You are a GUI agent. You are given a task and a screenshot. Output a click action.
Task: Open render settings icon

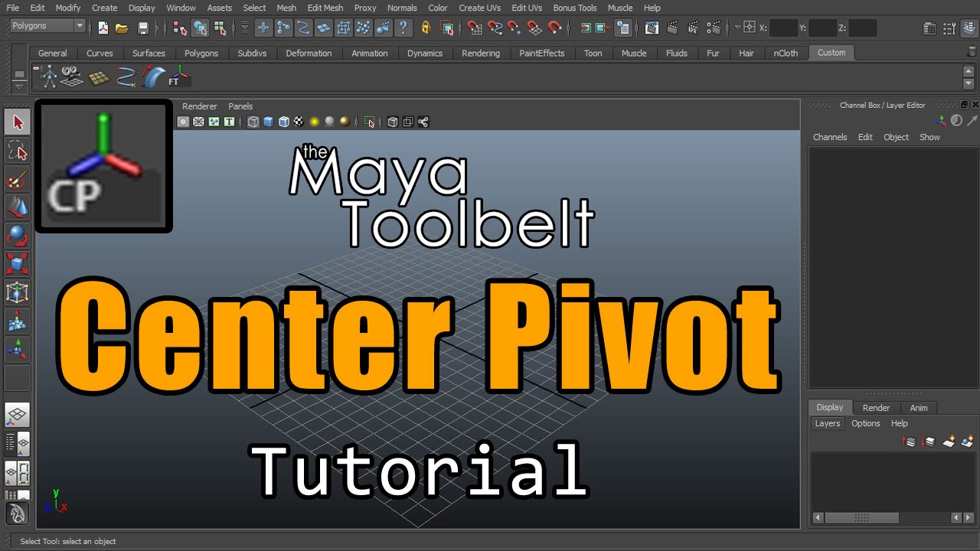(714, 28)
